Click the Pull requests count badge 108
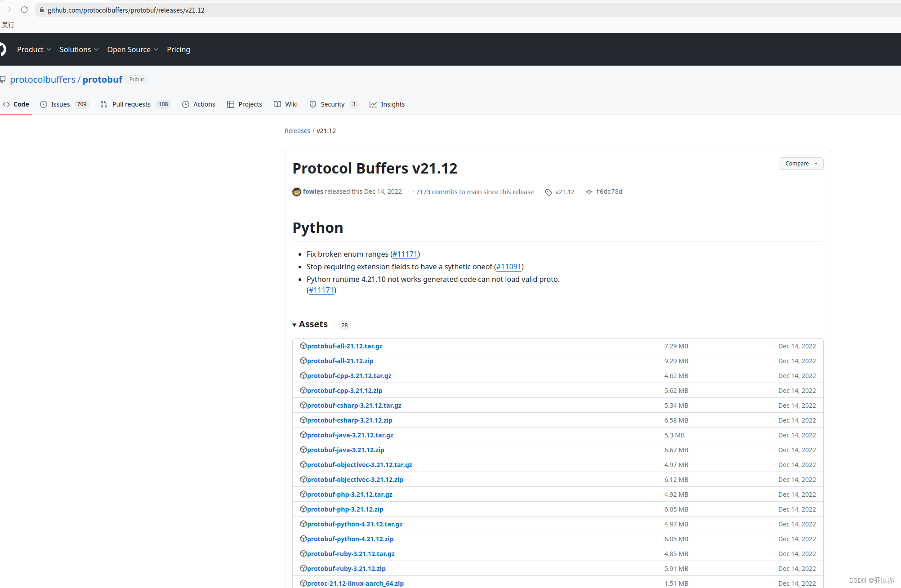This screenshot has width=901, height=588. point(163,104)
